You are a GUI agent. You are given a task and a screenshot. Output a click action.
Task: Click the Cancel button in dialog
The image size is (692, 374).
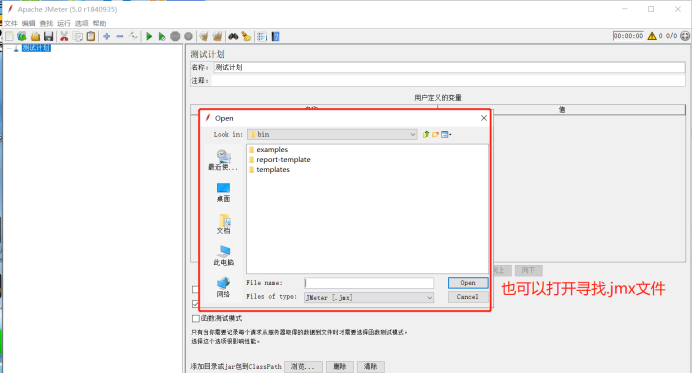click(x=468, y=297)
